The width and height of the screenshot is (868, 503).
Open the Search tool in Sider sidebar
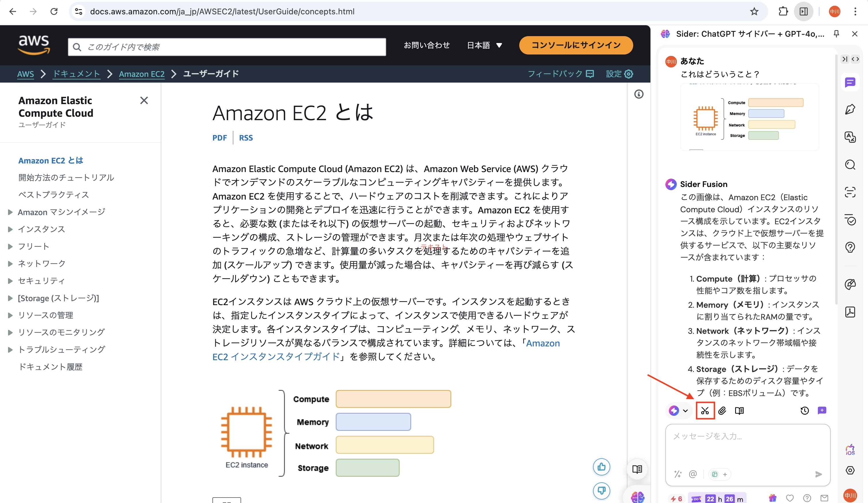pos(850,164)
